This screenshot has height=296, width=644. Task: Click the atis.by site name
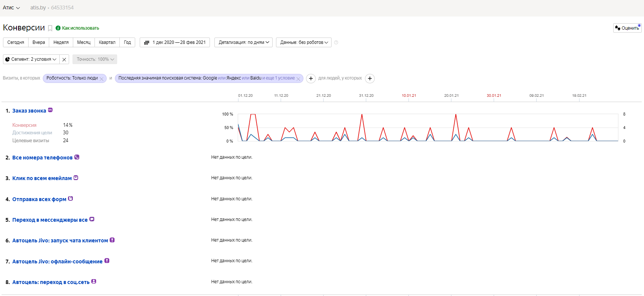(x=38, y=8)
